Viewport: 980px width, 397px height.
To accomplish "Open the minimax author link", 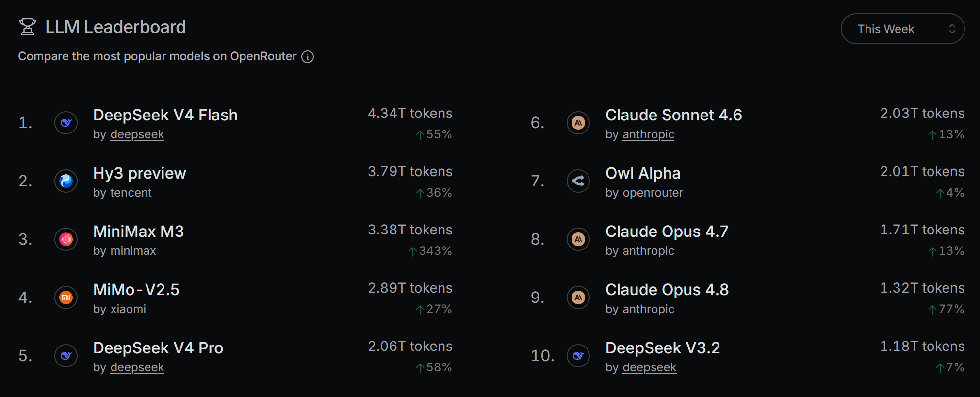I will 133,251.
